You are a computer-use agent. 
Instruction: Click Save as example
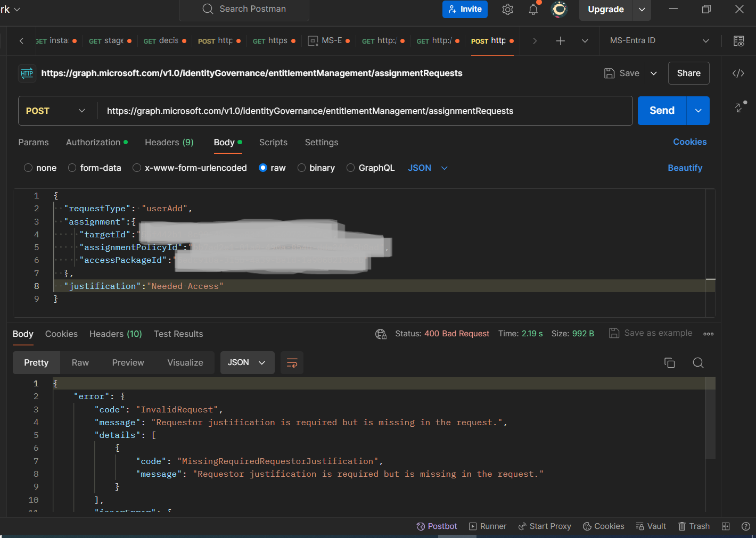coord(651,333)
